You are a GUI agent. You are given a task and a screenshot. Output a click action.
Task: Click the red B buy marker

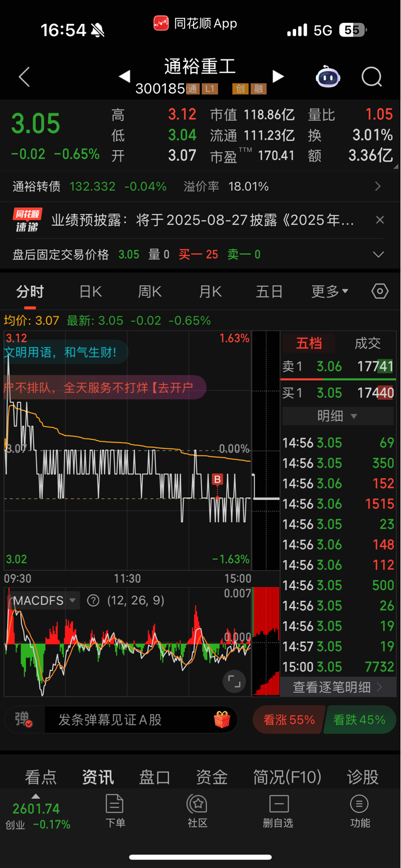click(x=217, y=479)
